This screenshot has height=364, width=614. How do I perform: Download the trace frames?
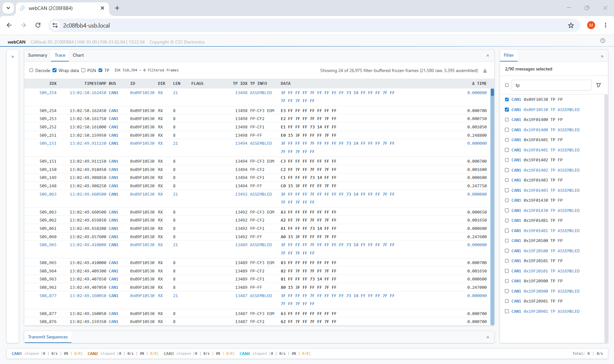click(485, 71)
